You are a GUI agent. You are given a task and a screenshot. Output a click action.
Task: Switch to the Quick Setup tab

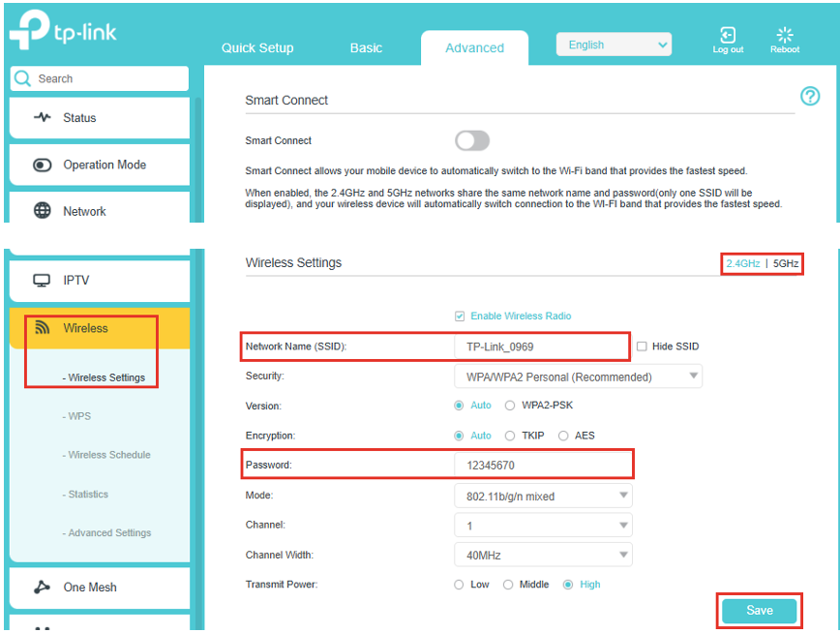click(257, 47)
